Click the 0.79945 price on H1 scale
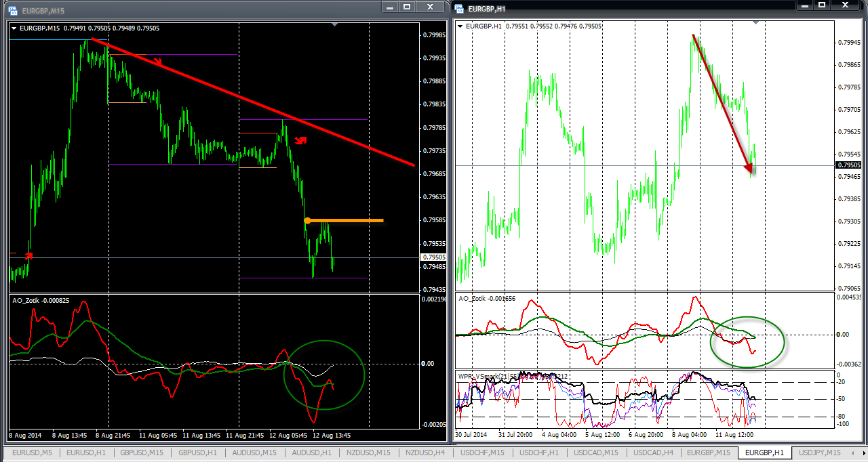 click(x=849, y=42)
